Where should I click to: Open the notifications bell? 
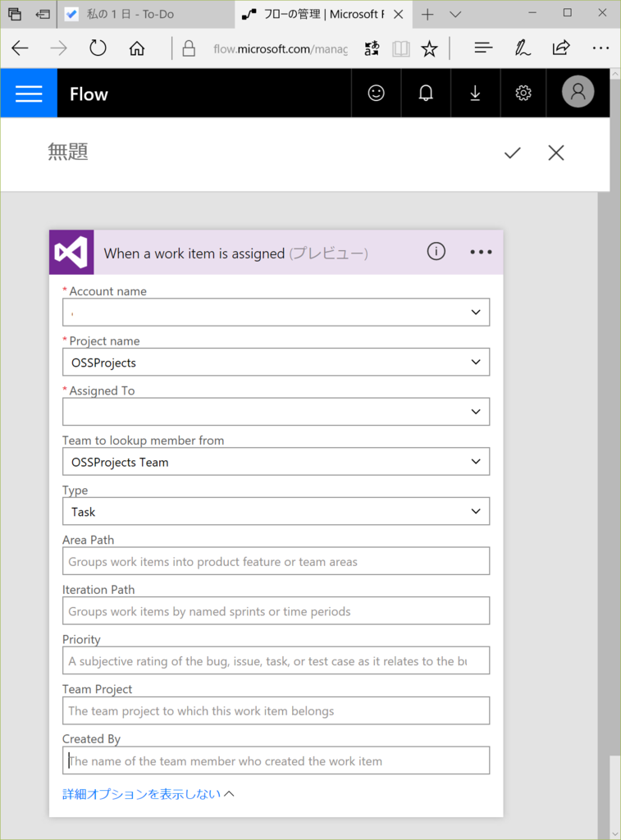coord(426,94)
